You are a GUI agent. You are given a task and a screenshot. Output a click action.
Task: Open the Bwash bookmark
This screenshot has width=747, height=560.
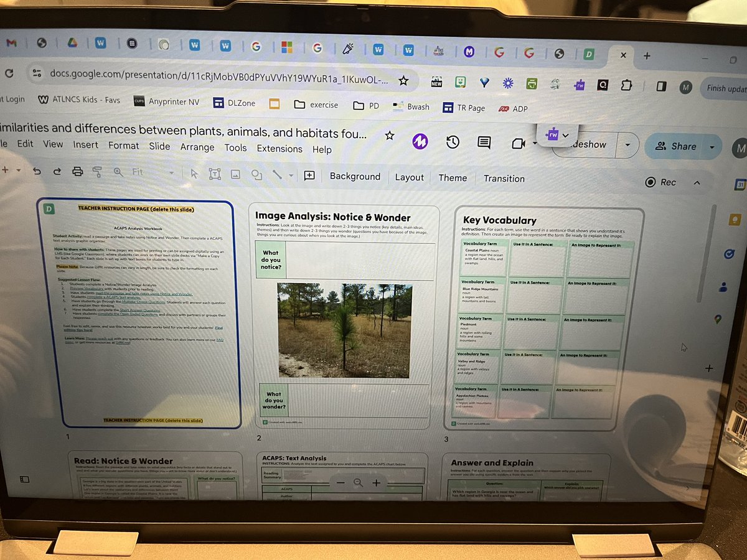pyautogui.click(x=411, y=107)
